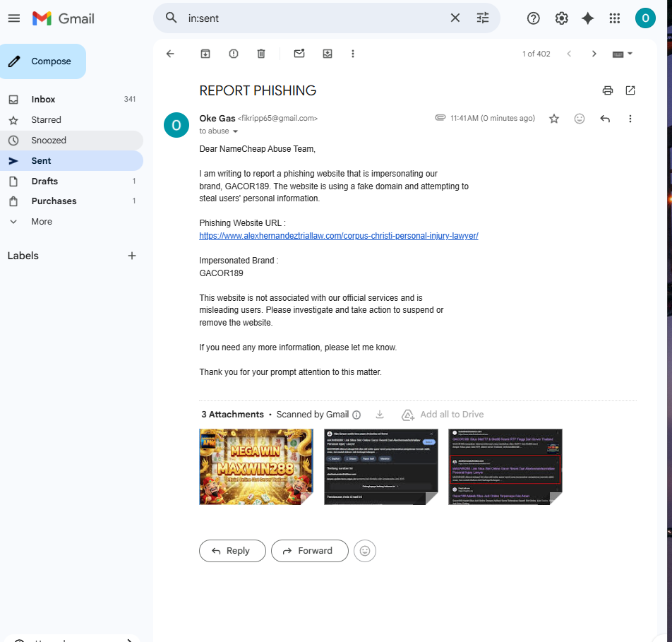Viewport: 672px width, 642px height.
Task: Open Google apps grid
Action: [615, 18]
